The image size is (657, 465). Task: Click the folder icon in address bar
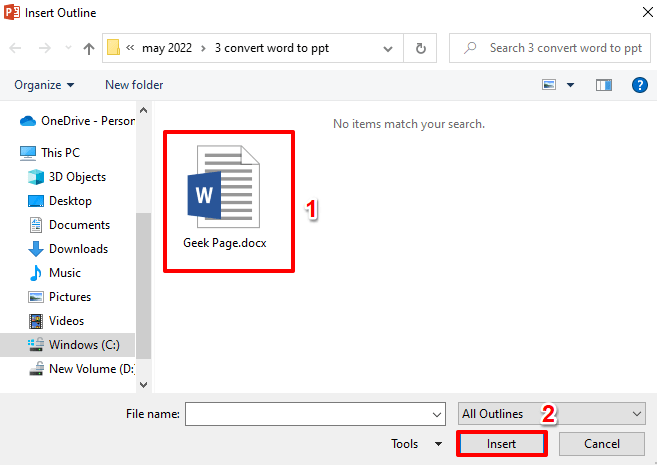pos(114,47)
